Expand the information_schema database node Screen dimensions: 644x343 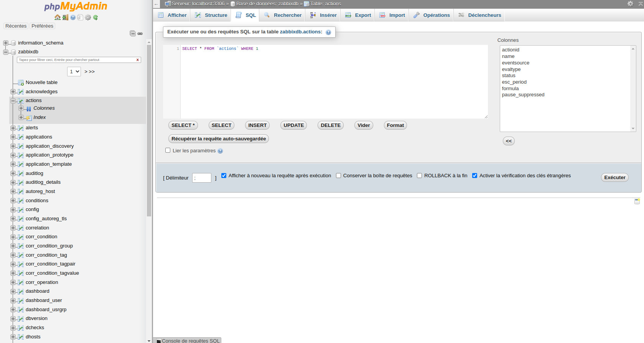pos(6,43)
